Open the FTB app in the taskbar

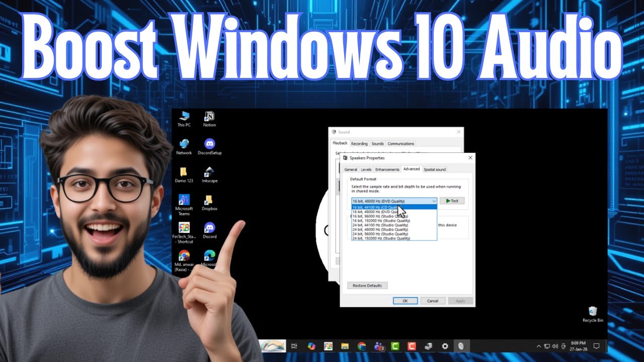328,346
